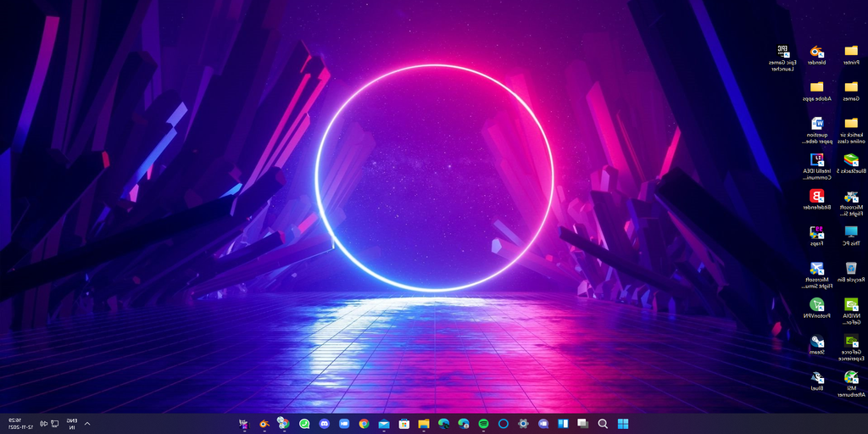Image resolution: width=868 pixels, height=434 pixels.
Task: Open the Fraps desktop shortcut
Action: (816, 232)
